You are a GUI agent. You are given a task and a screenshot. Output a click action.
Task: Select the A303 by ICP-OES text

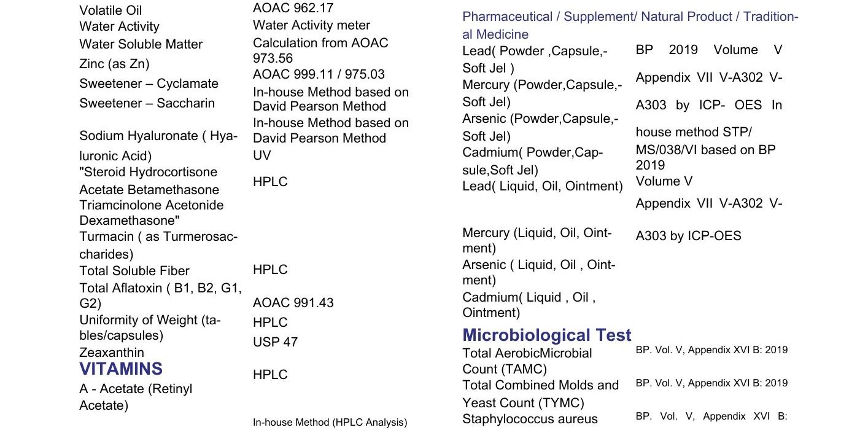(688, 236)
